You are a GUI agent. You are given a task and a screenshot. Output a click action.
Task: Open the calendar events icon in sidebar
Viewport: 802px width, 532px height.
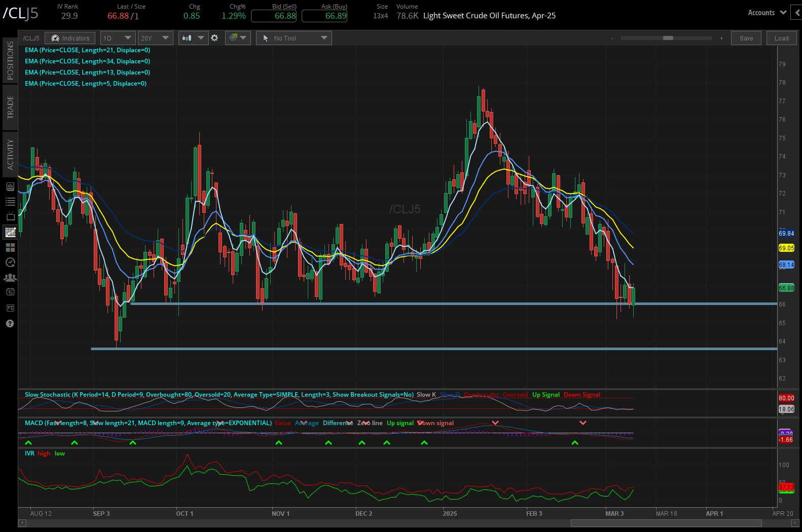click(x=10, y=292)
